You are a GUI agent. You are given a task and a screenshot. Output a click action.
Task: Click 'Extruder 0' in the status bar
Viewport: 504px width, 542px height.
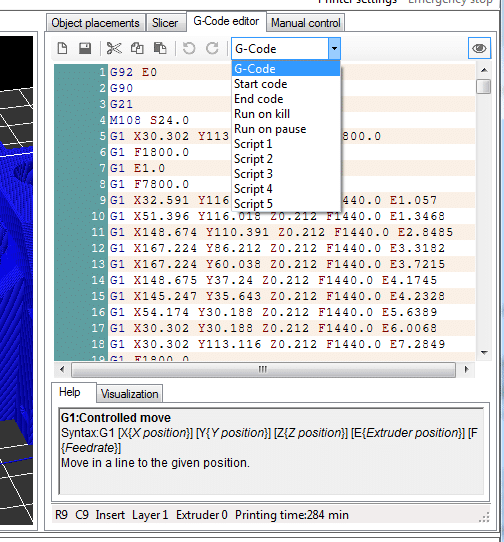(202, 515)
